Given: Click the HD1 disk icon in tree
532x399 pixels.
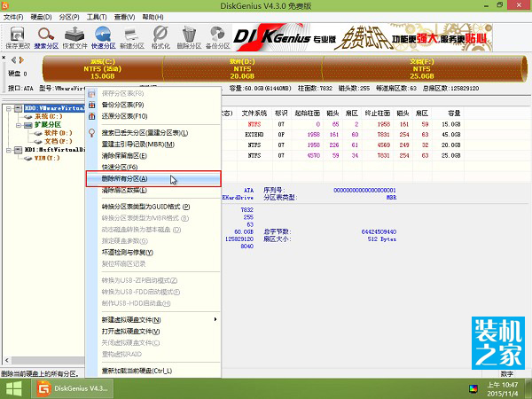Looking at the screenshot, I should click(19, 150).
